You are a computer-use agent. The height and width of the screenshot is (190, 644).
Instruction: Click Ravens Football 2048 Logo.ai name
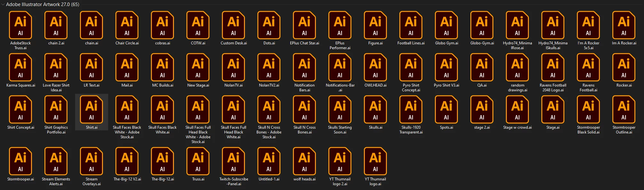[x=553, y=87]
